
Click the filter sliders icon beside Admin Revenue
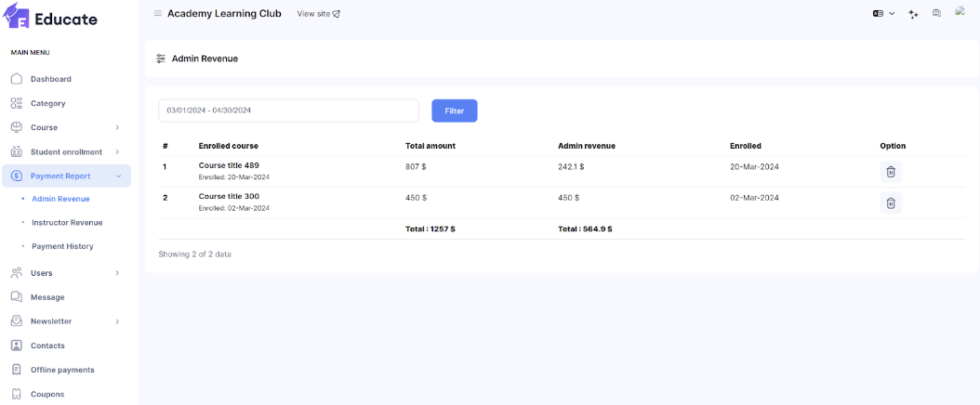pos(161,59)
